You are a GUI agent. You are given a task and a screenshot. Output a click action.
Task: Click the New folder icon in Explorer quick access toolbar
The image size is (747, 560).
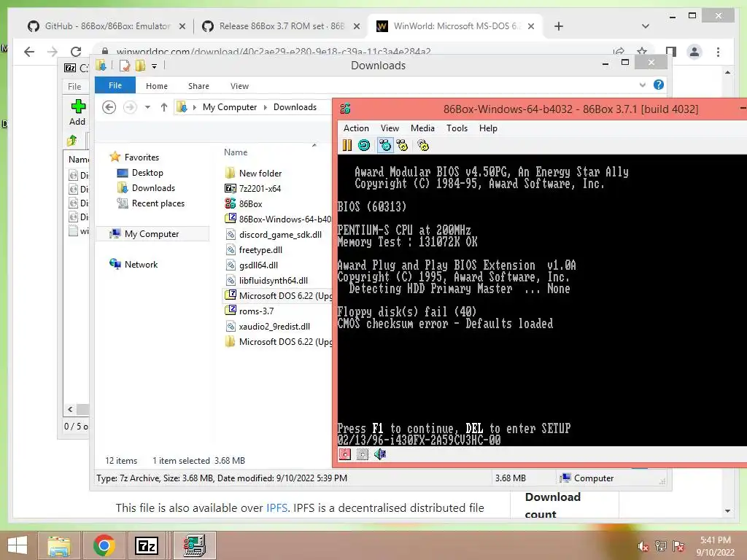click(x=140, y=66)
